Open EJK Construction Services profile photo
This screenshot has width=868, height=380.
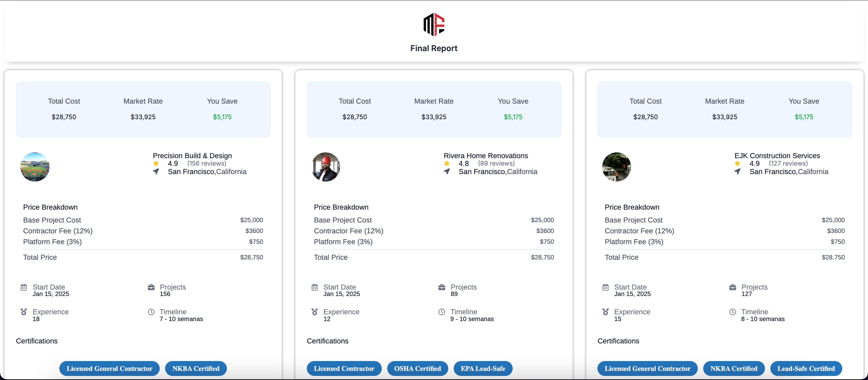click(x=616, y=167)
